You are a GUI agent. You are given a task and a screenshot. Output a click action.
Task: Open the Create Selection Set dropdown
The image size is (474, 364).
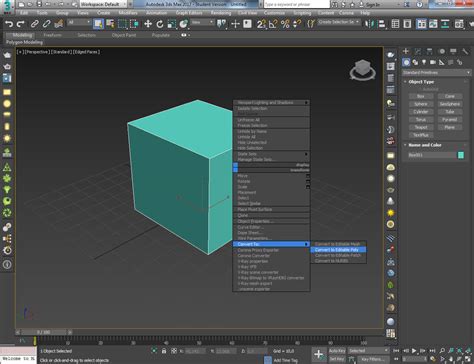click(x=338, y=22)
